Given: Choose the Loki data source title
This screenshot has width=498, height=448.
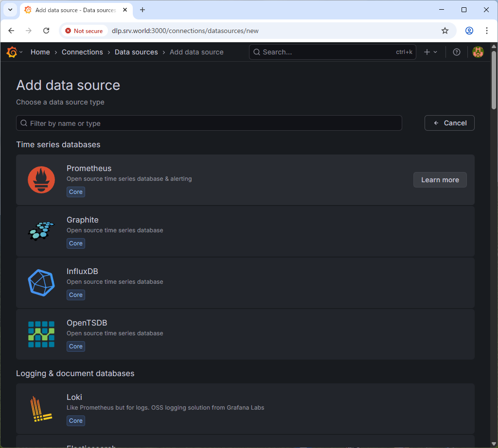Looking at the screenshot, I should click(x=74, y=397).
